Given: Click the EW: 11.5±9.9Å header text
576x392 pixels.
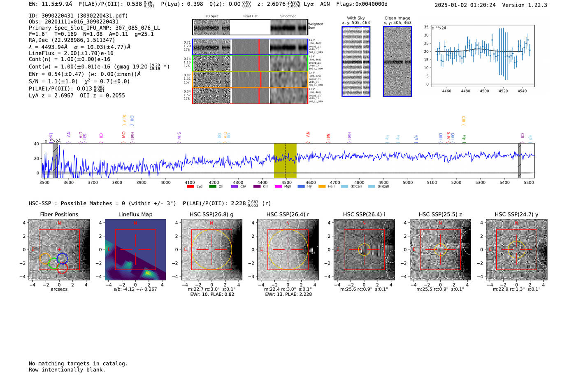Looking at the screenshot, I should click(51, 4).
